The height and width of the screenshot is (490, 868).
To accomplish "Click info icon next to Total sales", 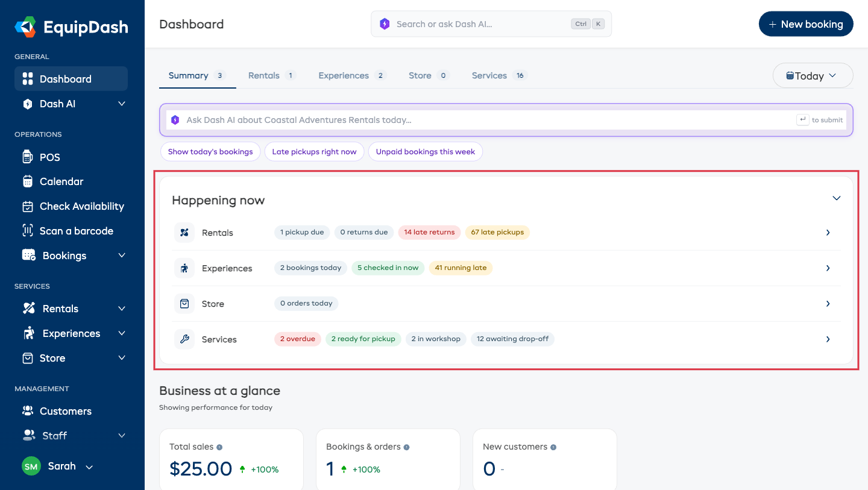I will [x=219, y=447].
